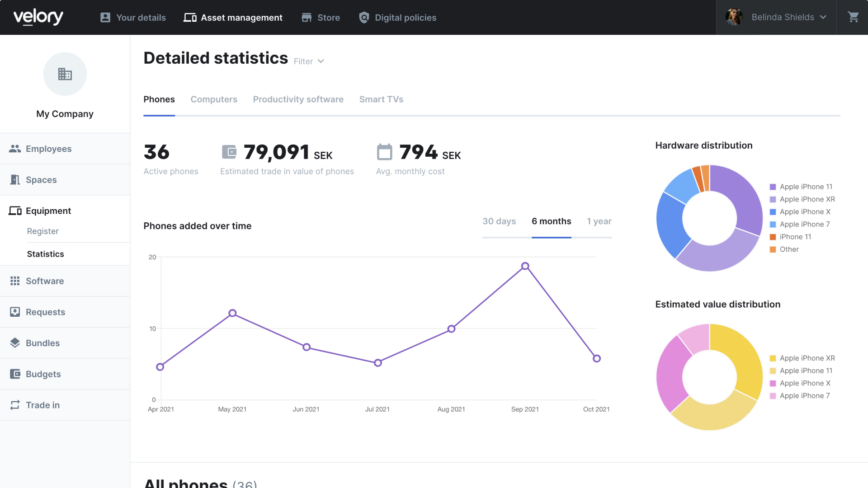Image resolution: width=868 pixels, height=488 pixels.
Task: Click the Trade in arrows icon
Action: [15, 405]
